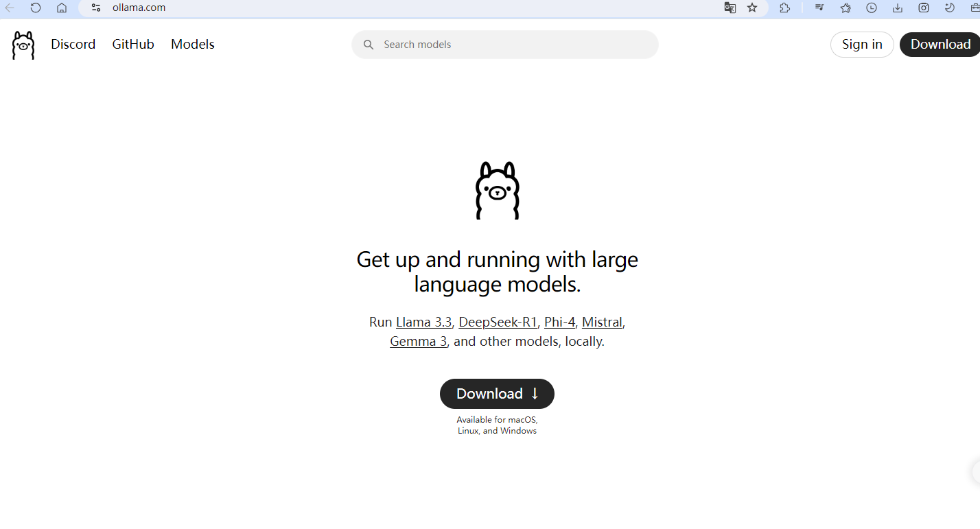Click the large llama logo in the center
Image resolution: width=980 pixels, height=529 pixels.
pos(498,191)
